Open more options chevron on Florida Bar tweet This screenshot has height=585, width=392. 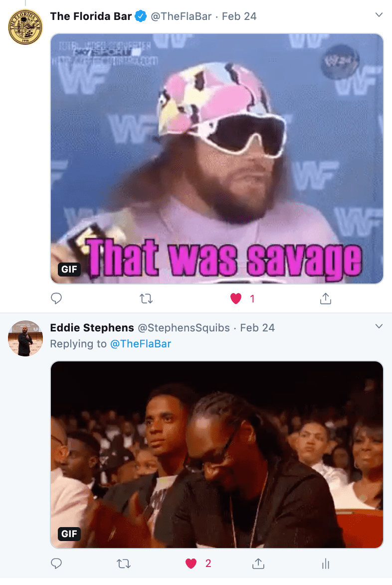(x=379, y=15)
